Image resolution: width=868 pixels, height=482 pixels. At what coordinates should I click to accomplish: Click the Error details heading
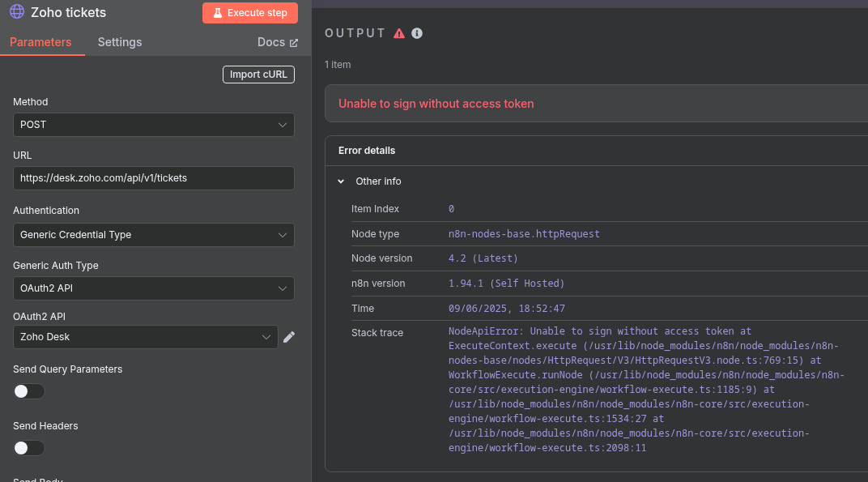[x=367, y=151]
